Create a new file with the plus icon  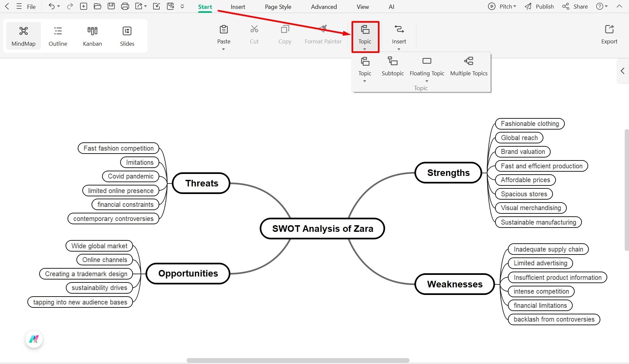84,6
